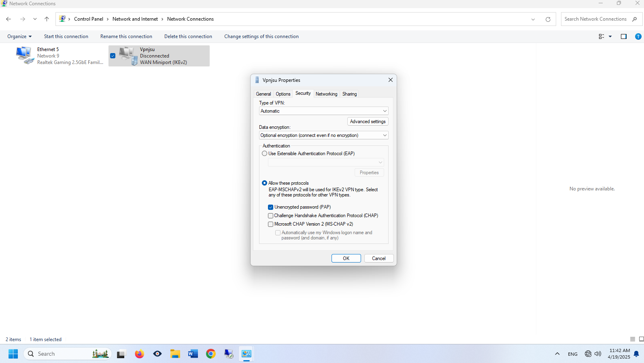Select Use Extensible Authentication Protocol radio

click(x=265, y=154)
